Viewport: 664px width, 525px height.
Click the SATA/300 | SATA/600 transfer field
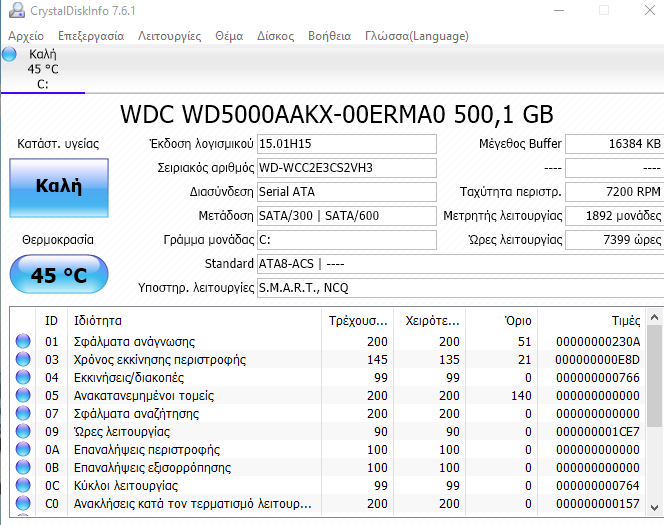click(347, 216)
